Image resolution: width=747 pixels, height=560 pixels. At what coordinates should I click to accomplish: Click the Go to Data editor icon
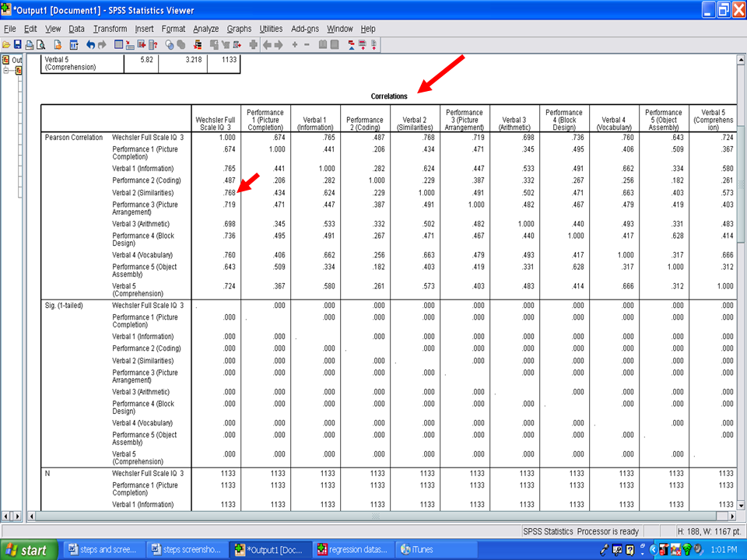click(119, 45)
